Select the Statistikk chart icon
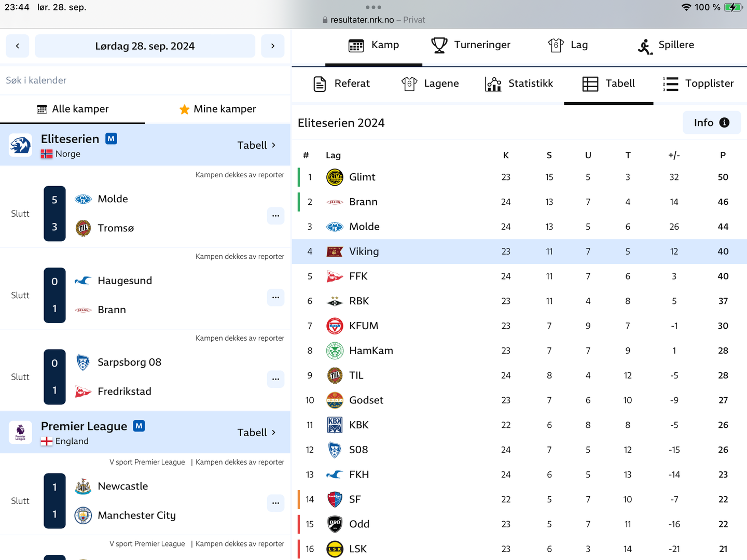Screen dimensions: 747x560 493,83
